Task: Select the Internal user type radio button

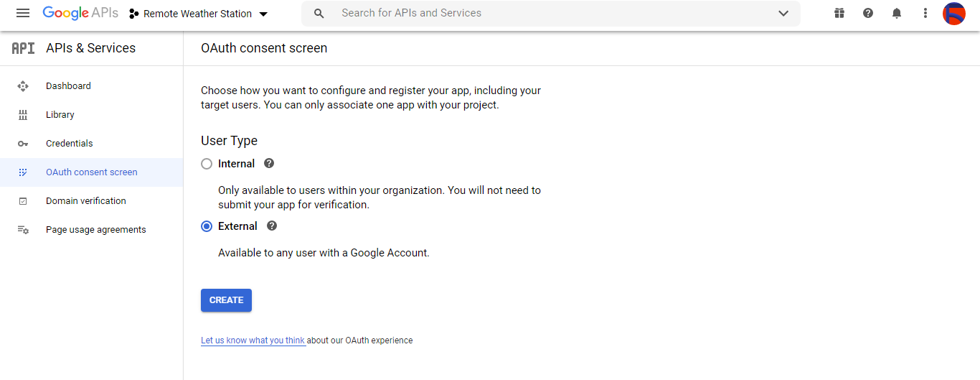Action: pos(207,164)
